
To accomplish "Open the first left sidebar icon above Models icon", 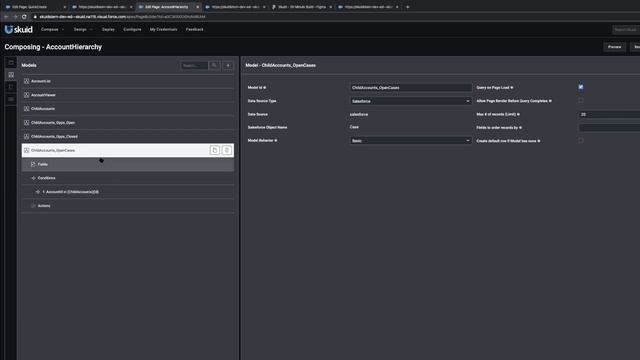I will [x=11, y=63].
